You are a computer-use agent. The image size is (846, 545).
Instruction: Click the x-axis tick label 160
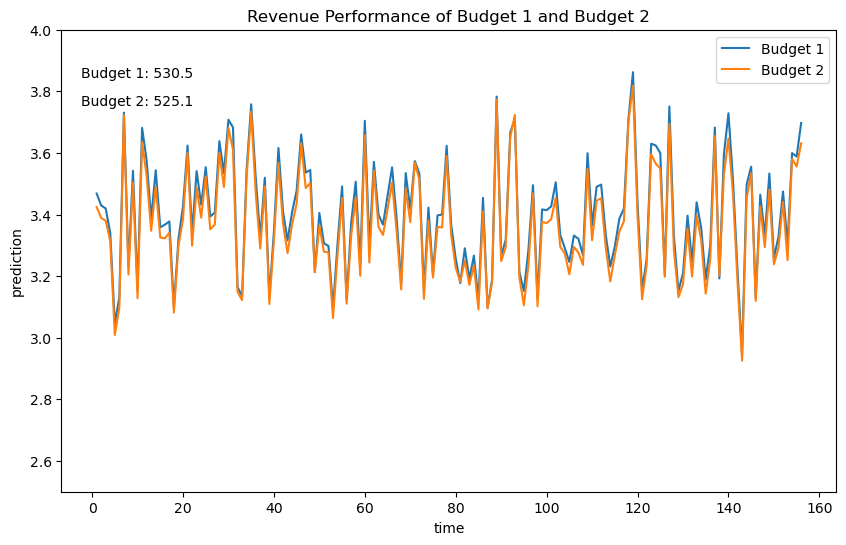tap(820, 509)
